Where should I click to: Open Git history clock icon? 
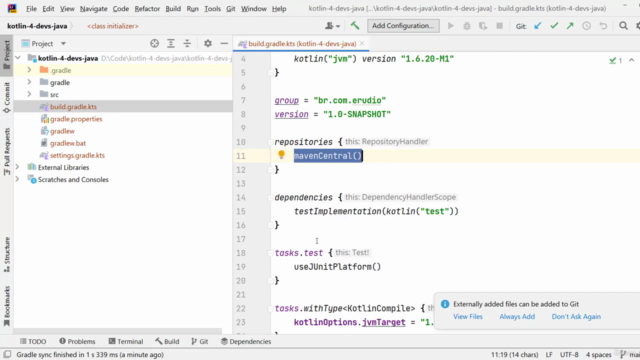[587, 26]
